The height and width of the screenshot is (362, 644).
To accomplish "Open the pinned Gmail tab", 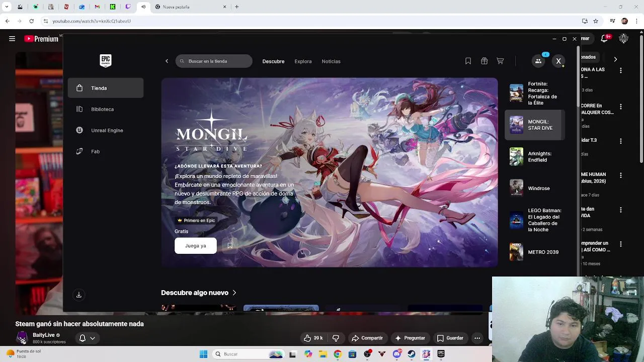I will pos(97,7).
